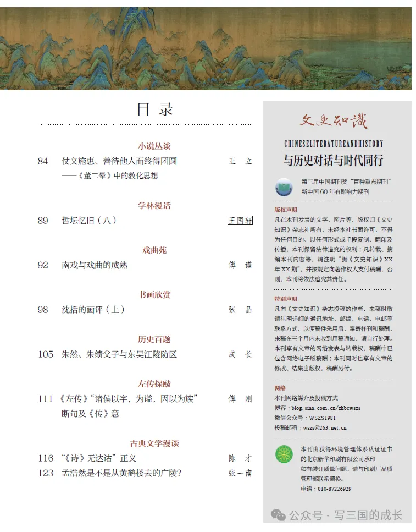Click the 文史知识 calligraphy logo
Screen dimensions: 416x532
pyautogui.click(x=333, y=121)
